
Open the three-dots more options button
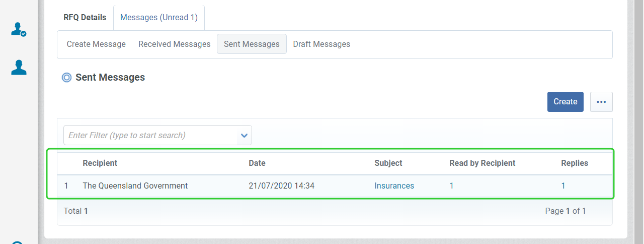pyautogui.click(x=601, y=102)
